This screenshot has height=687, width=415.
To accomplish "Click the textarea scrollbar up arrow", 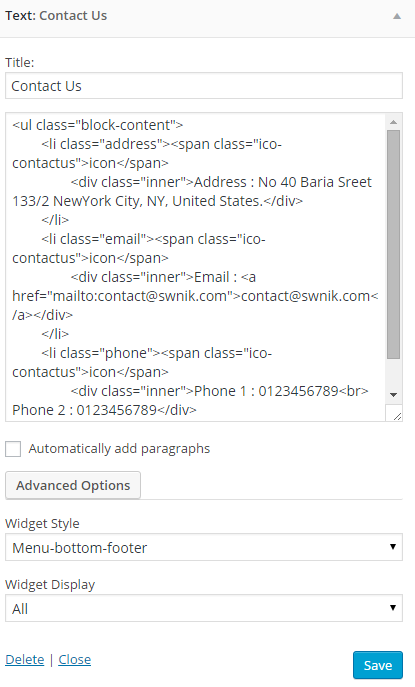I will (393, 122).
